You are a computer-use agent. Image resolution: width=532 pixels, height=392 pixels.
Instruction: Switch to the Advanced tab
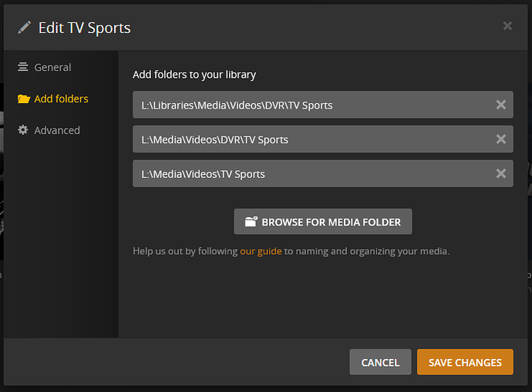(x=49, y=130)
